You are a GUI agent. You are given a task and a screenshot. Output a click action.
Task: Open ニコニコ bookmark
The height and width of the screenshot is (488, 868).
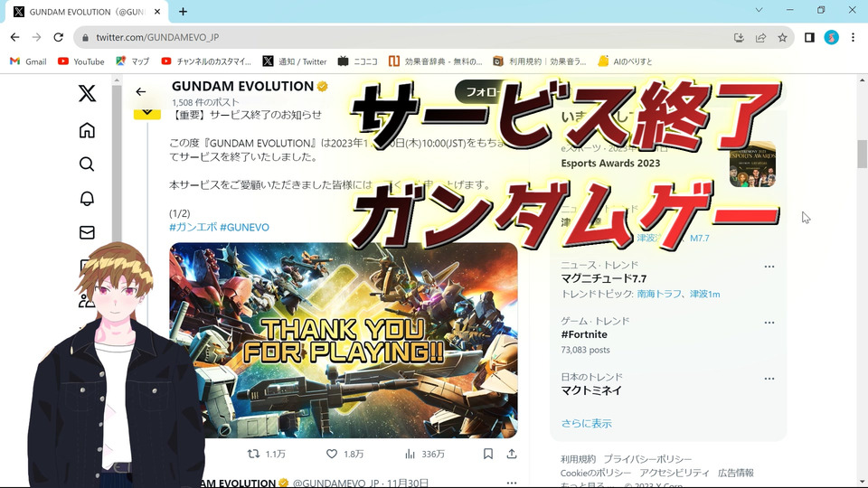(x=358, y=61)
